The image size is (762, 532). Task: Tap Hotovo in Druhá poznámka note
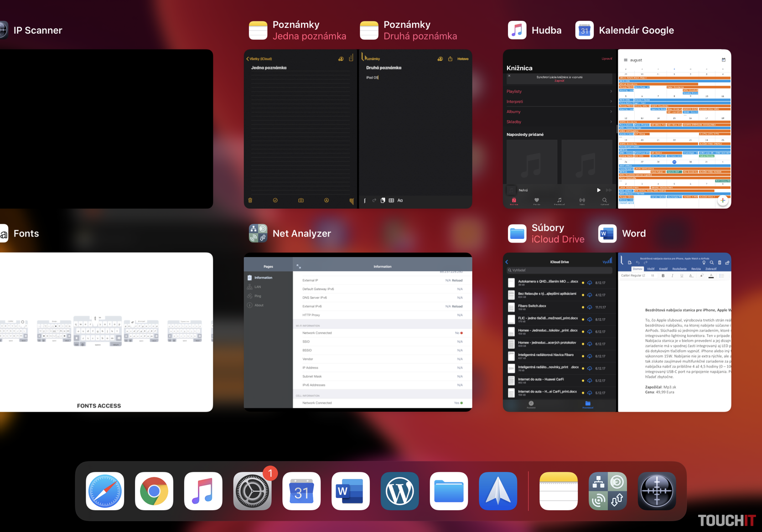pos(462,59)
